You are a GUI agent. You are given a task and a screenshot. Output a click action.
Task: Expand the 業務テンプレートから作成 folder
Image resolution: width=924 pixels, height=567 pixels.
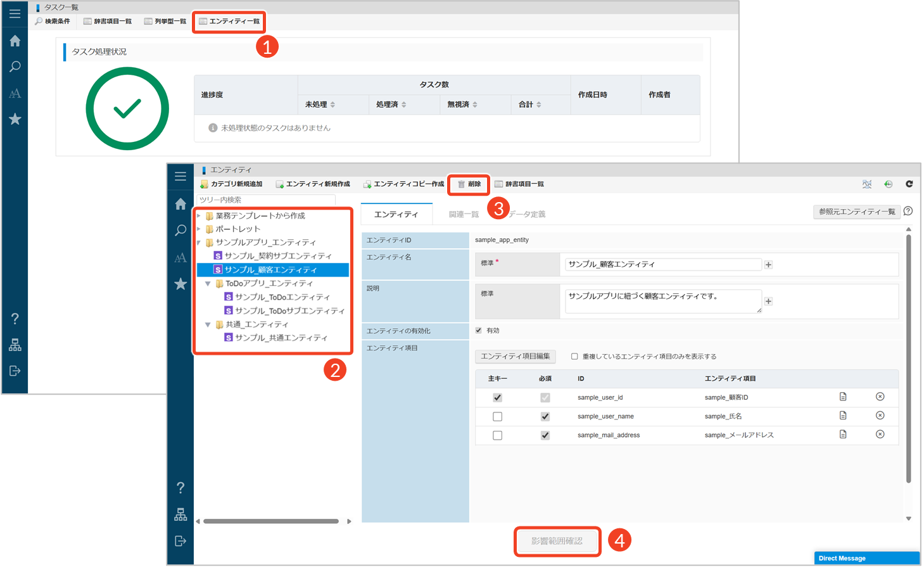click(x=199, y=216)
